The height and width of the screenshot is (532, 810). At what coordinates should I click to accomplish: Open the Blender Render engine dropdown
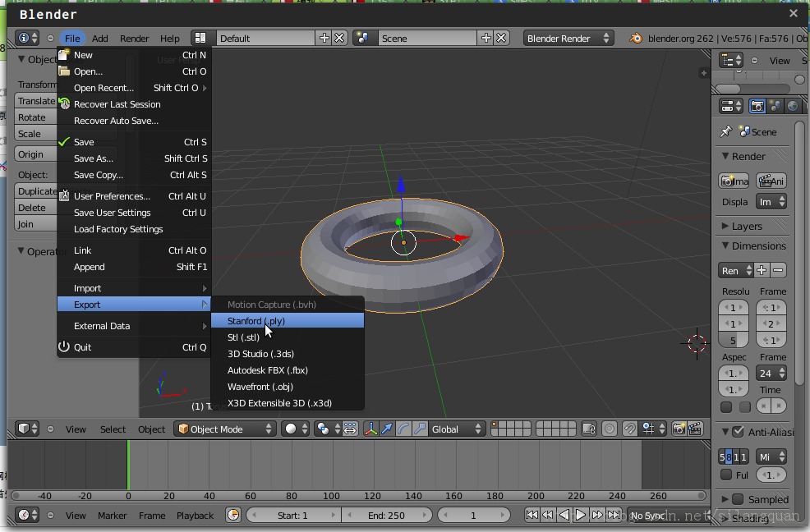click(568, 38)
